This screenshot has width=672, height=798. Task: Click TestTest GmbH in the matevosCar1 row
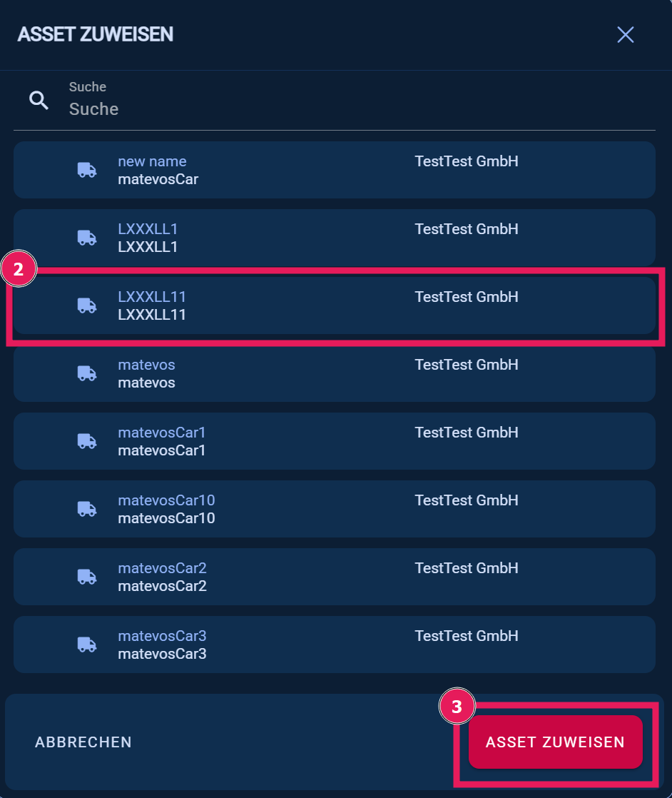click(x=467, y=433)
